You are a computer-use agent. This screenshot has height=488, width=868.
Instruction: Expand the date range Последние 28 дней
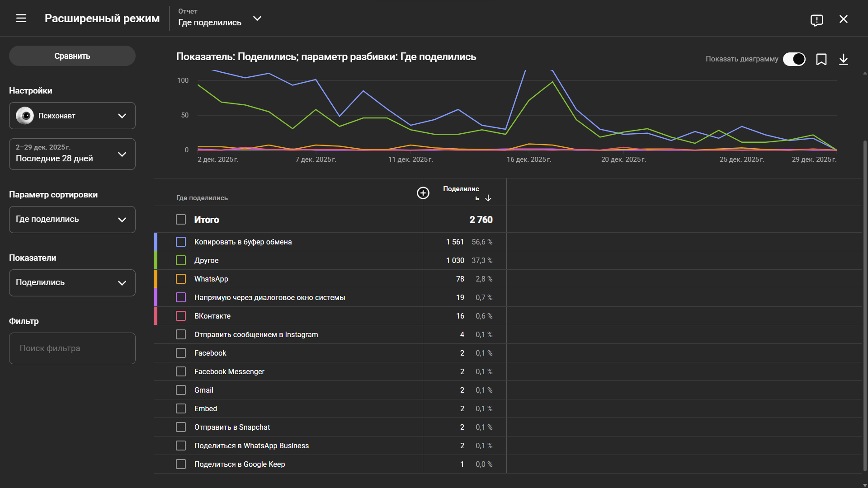(x=72, y=154)
